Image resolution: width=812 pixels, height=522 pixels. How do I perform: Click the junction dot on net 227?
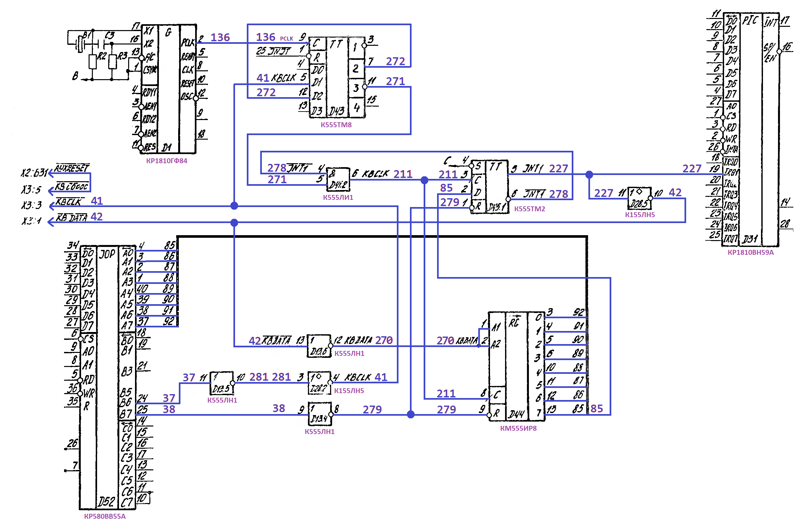(589, 175)
